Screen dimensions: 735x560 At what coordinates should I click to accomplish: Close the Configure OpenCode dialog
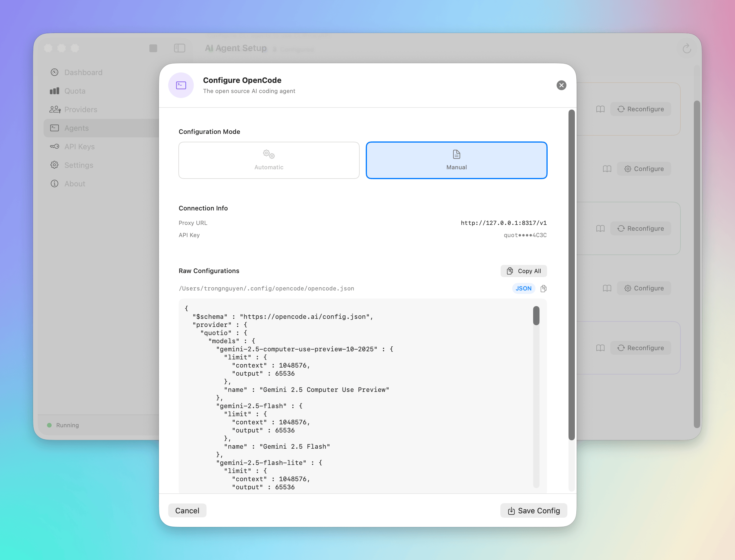(x=561, y=85)
